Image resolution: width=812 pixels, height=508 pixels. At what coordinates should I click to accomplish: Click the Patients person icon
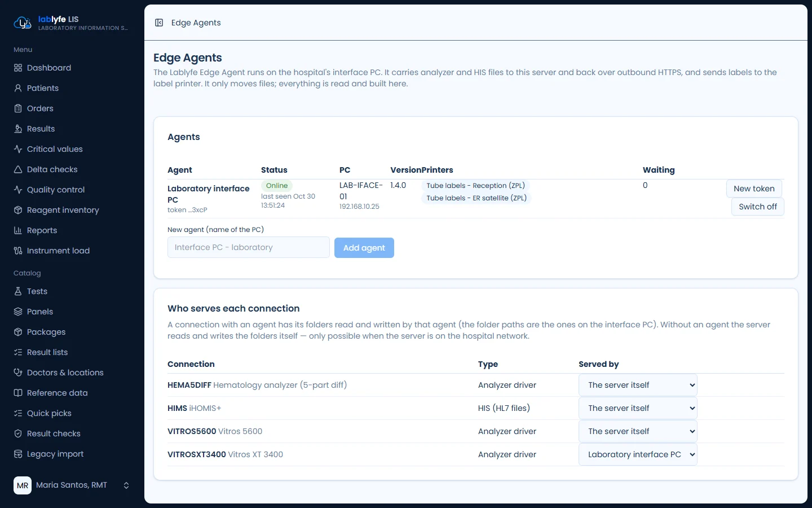pos(18,88)
